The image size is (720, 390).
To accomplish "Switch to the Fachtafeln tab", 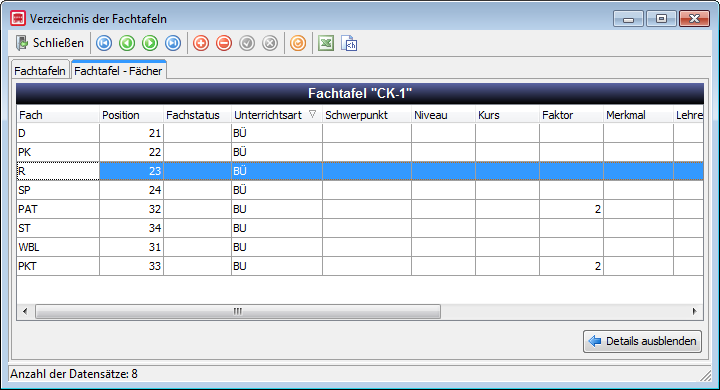I will 40,71.
